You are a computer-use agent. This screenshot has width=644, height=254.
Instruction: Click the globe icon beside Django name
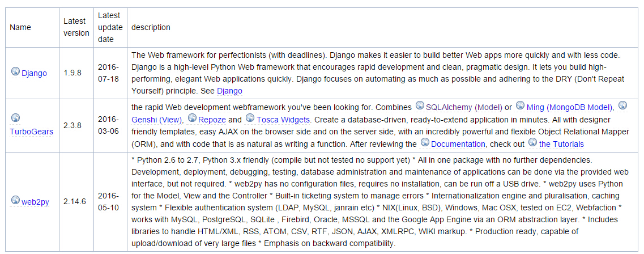15,71
